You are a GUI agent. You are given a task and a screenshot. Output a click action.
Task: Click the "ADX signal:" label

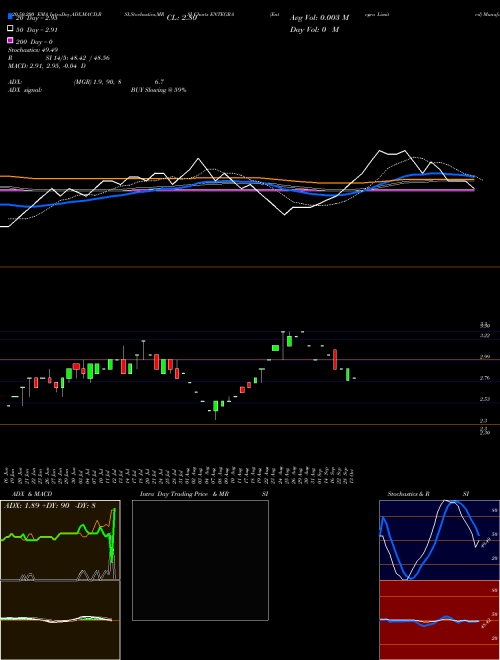tap(25, 90)
